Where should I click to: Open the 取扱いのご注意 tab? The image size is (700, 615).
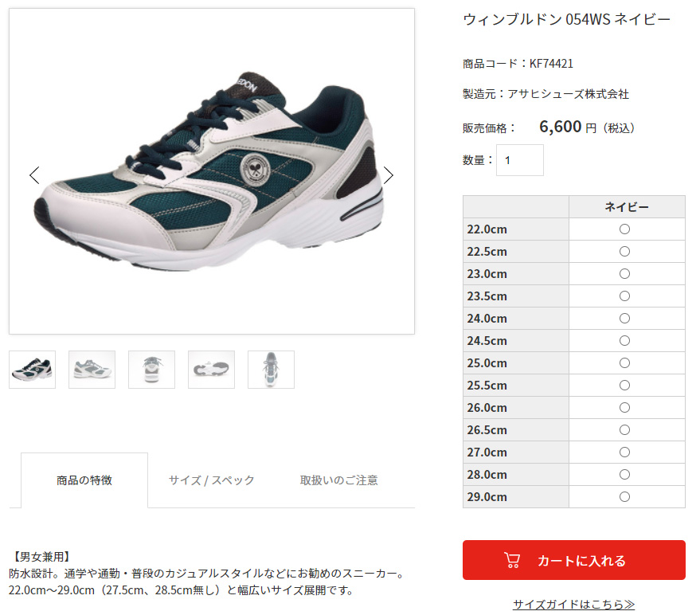[x=338, y=480]
